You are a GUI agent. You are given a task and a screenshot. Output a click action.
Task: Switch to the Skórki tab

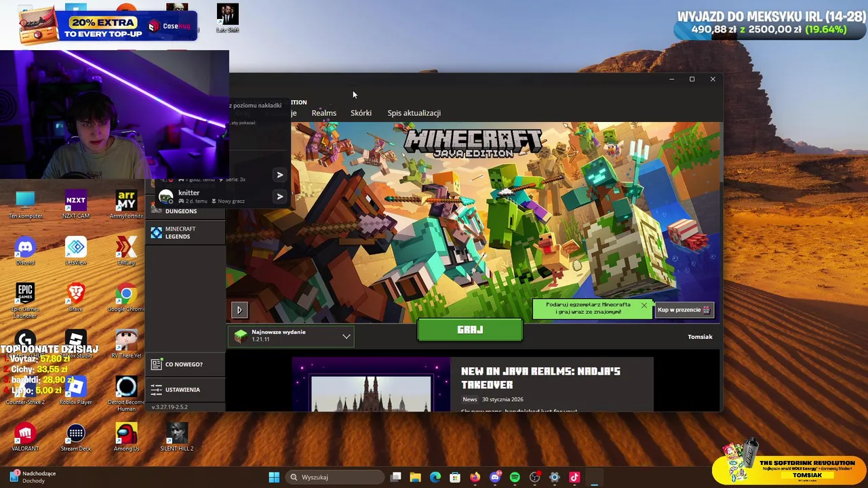point(361,113)
